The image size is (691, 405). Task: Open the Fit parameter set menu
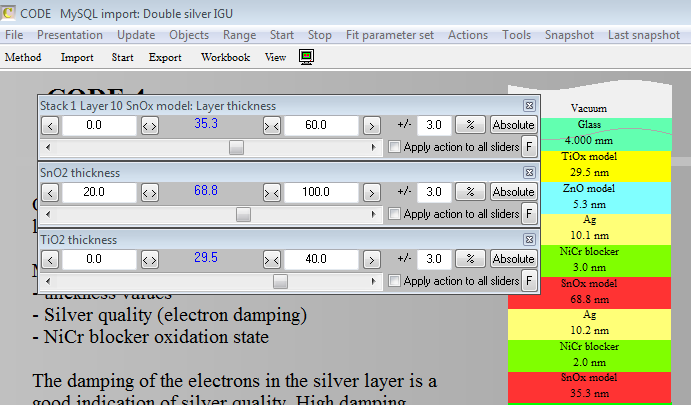[390, 35]
